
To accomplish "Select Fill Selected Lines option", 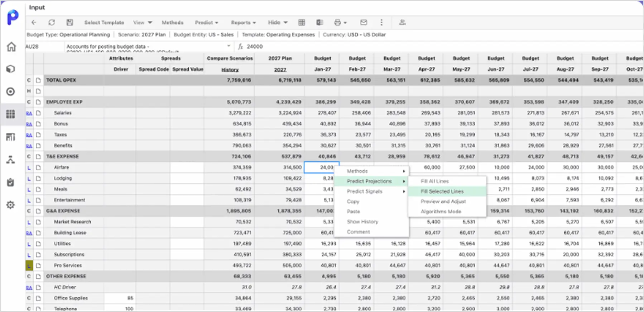I will 447,191.
